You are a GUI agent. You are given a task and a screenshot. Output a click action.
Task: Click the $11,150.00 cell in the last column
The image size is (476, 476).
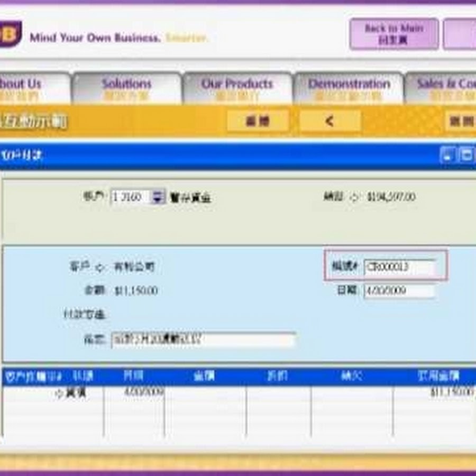point(452,392)
